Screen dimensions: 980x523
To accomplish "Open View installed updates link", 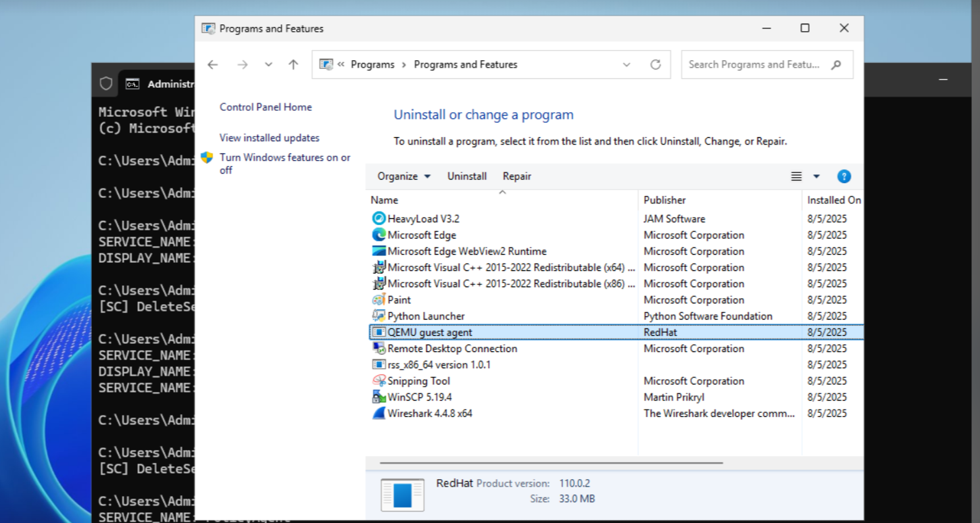I will (270, 138).
